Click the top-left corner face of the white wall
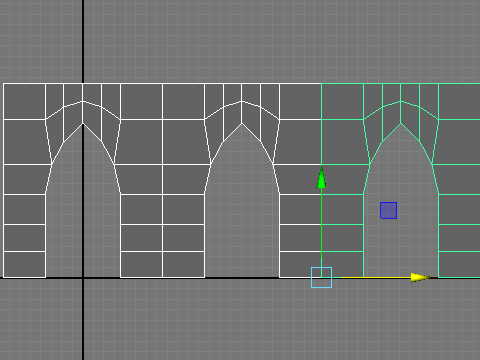 [x=24, y=101]
